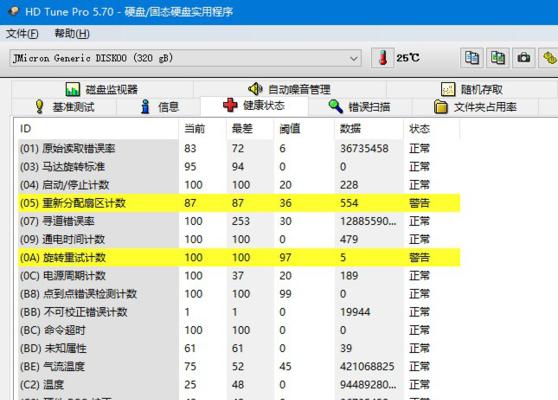Click the copy screenshot to clipboard icon
Viewport: 558px width, 400px height.
(x=498, y=58)
